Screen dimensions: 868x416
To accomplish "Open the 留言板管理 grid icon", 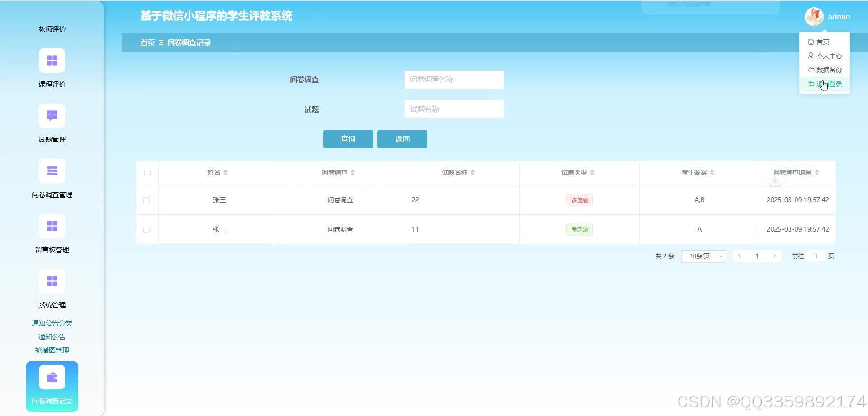I will [x=52, y=226].
